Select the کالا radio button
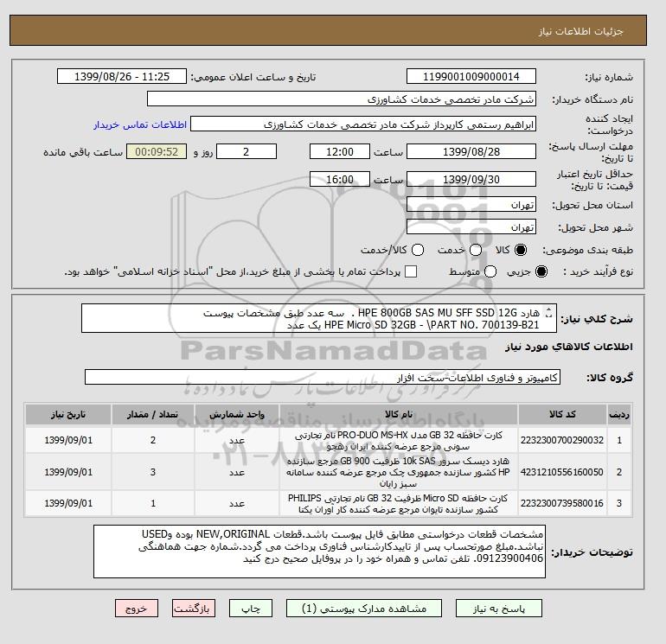666x644 pixels. tap(521, 250)
